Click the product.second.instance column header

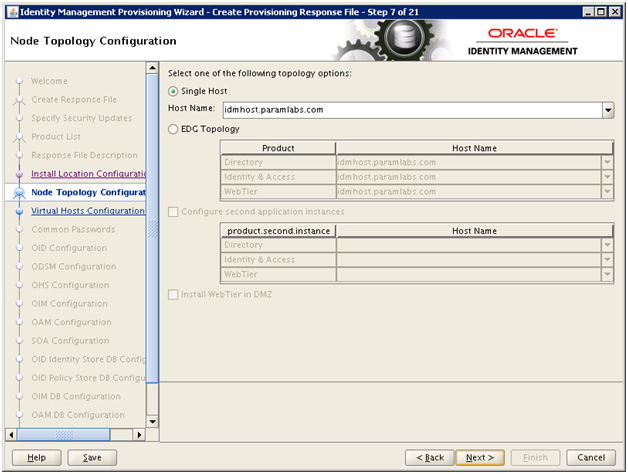coord(278,231)
